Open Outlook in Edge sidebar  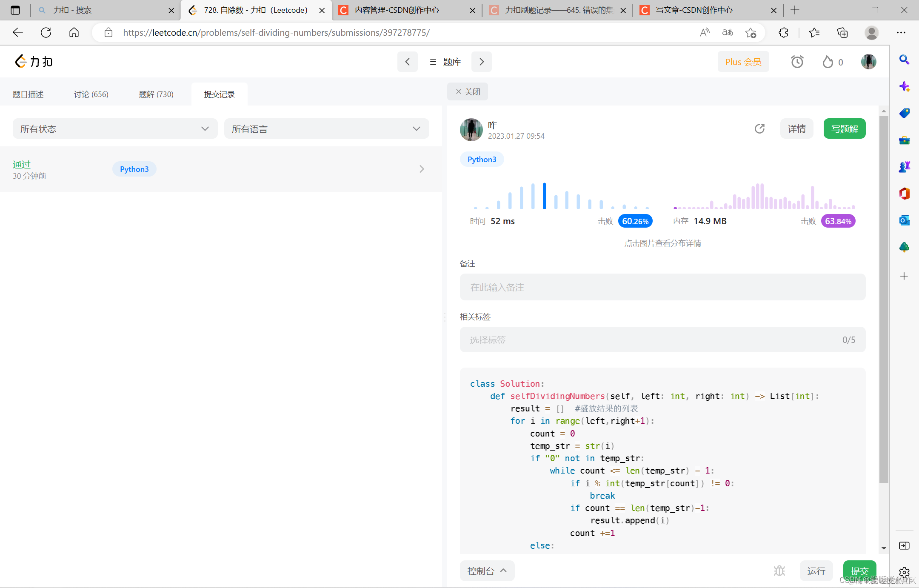(904, 220)
